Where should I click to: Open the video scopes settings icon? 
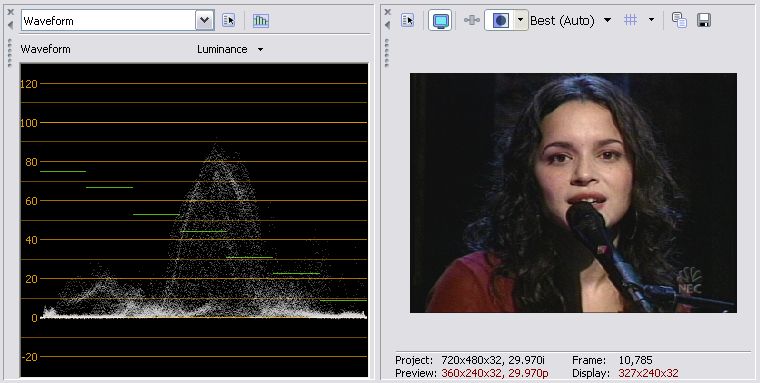tap(228, 20)
